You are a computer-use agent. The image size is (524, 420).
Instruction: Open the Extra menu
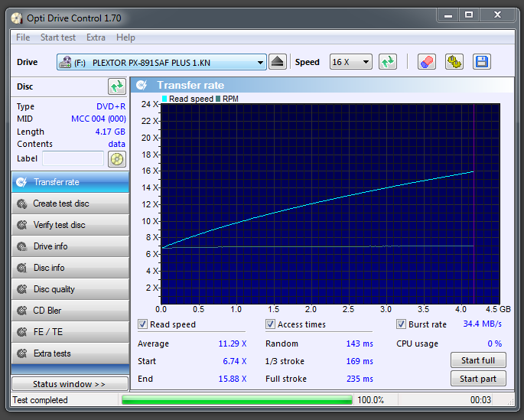[96, 37]
